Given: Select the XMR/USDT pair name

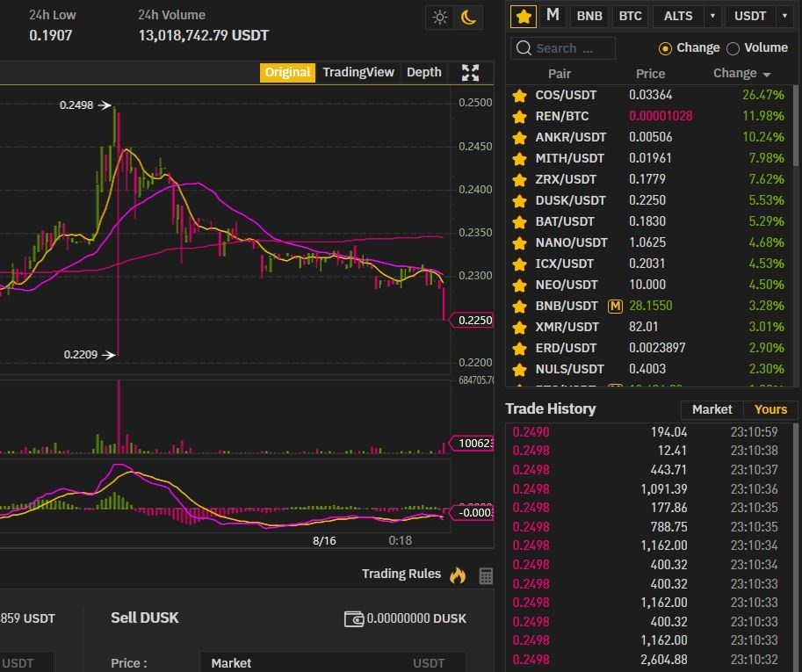Looking at the screenshot, I should [567, 327].
